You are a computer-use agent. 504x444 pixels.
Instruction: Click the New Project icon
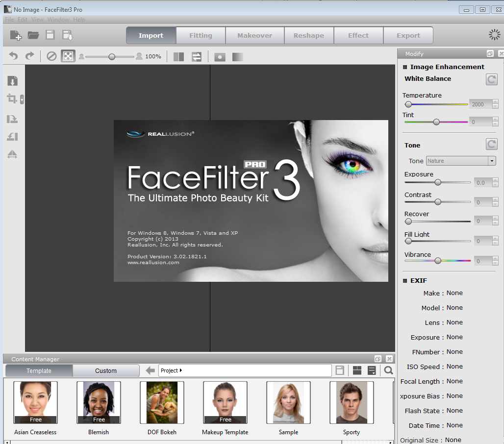[x=15, y=35]
